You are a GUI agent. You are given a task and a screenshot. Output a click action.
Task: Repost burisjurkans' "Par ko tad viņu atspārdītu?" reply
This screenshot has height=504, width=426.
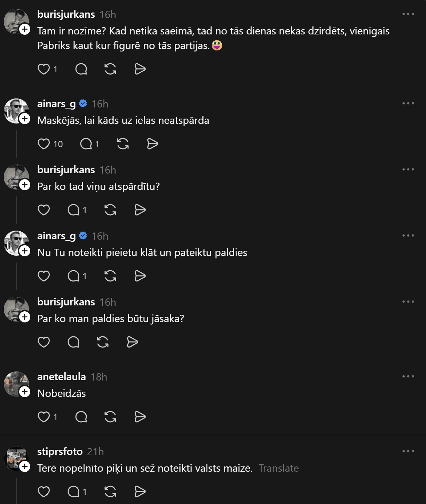110,210
